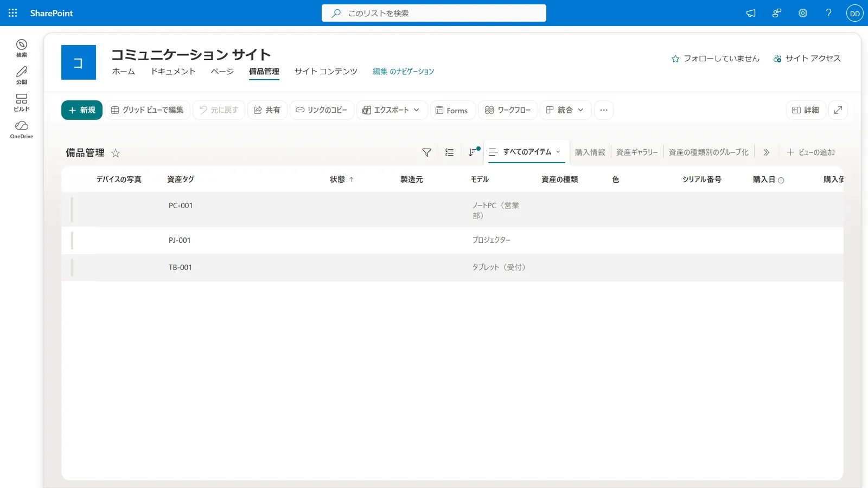Open the filter funnel icon
Image resolution: width=868 pixels, height=488 pixels.
pyautogui.click(x=427, y=152)
